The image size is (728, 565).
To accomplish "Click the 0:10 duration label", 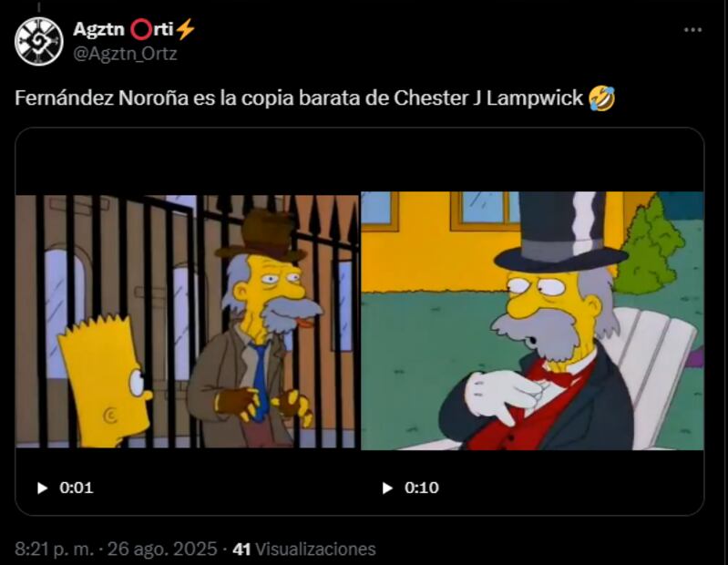I will pyautogui.click(x=421, y=488).
